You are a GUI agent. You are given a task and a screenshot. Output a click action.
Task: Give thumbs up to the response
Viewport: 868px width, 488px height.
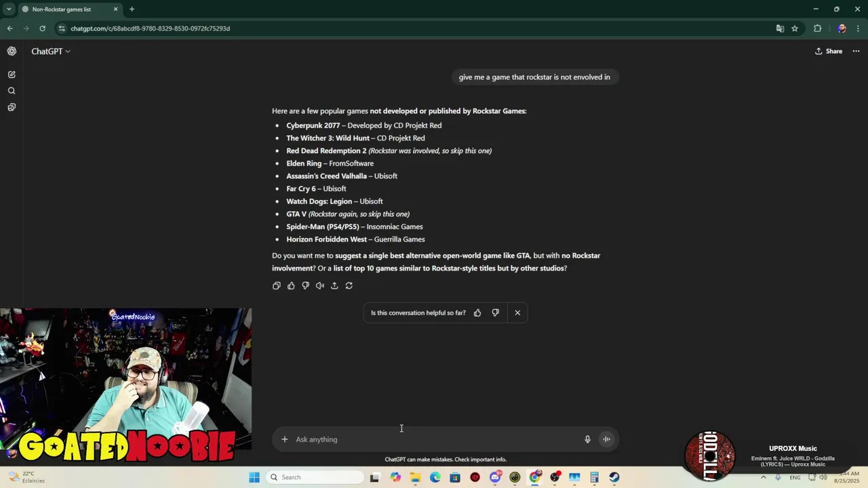pyautogui.click(x=291, y=286)
